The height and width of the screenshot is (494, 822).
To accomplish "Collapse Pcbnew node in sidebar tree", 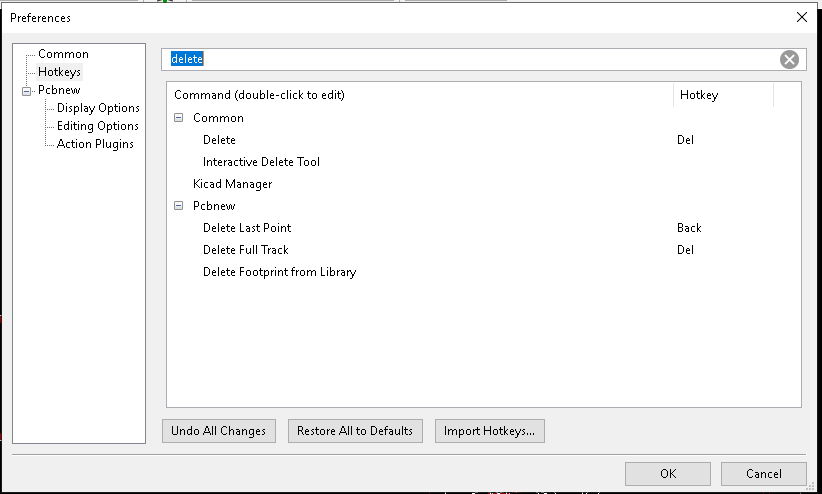I will pos(26,91).
